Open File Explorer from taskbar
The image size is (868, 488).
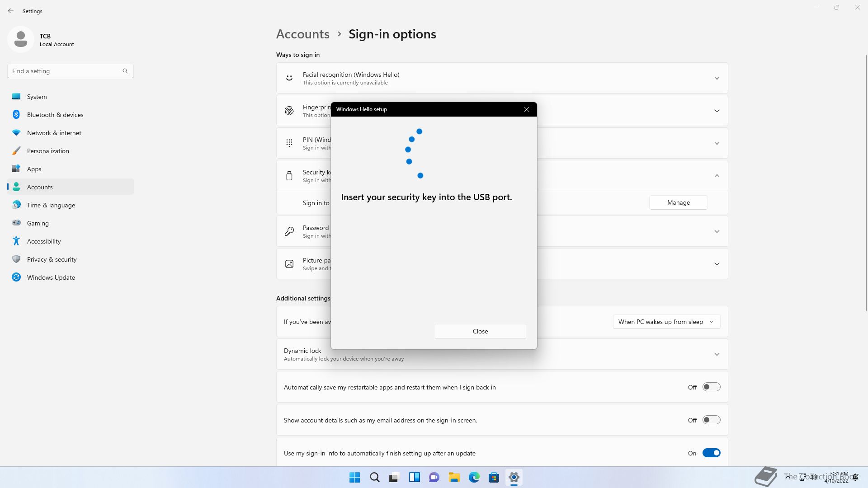[x=454, y=477]
